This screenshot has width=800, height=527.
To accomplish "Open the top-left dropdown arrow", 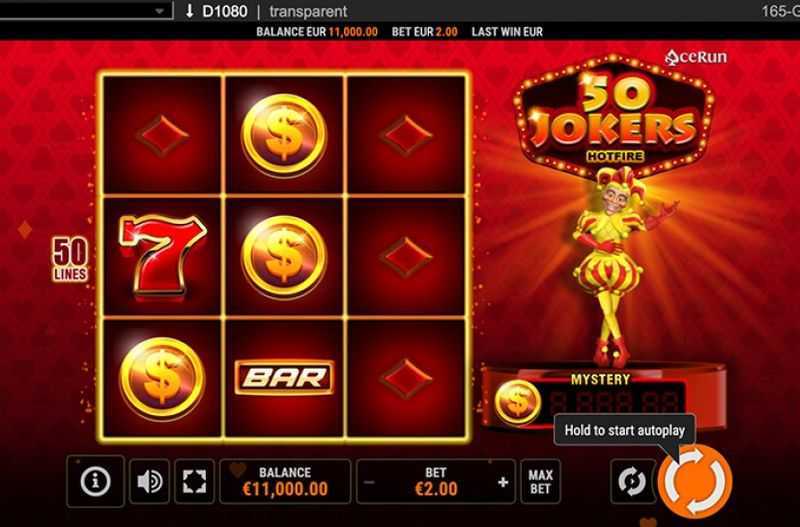I will (x=160, y=11).
